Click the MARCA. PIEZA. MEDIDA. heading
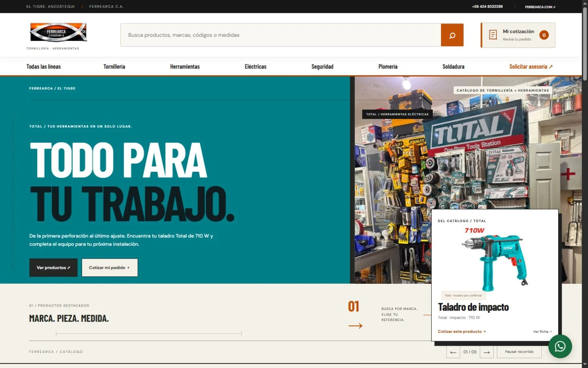Image resolution: width=588 pixels, height=368 pixels. pos(69,318)
